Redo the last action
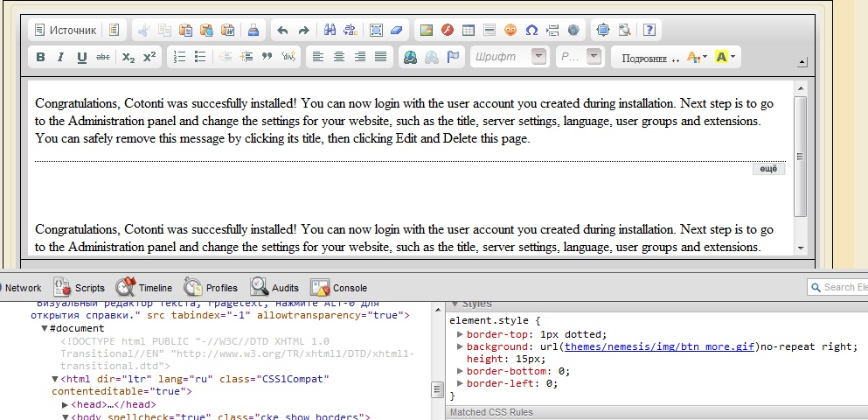Image resolution: width=868 pixels, height=420 pixels. (x=303, y=30)
